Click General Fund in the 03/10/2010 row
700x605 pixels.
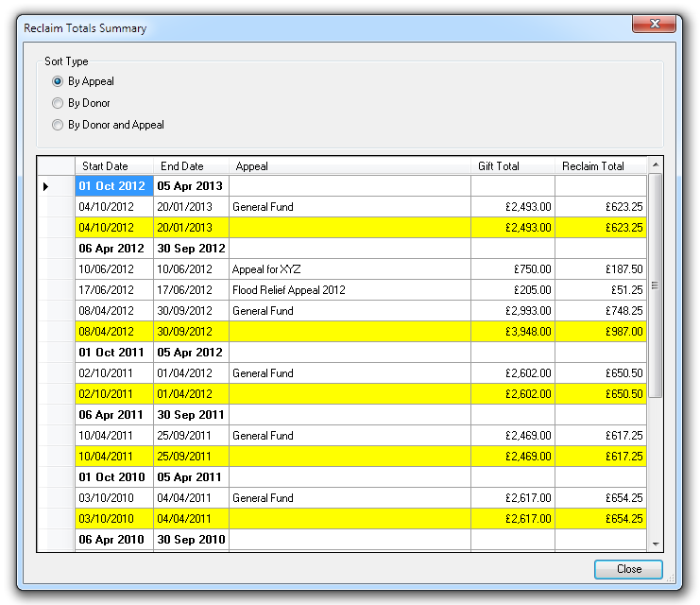[x=350, y=498]
